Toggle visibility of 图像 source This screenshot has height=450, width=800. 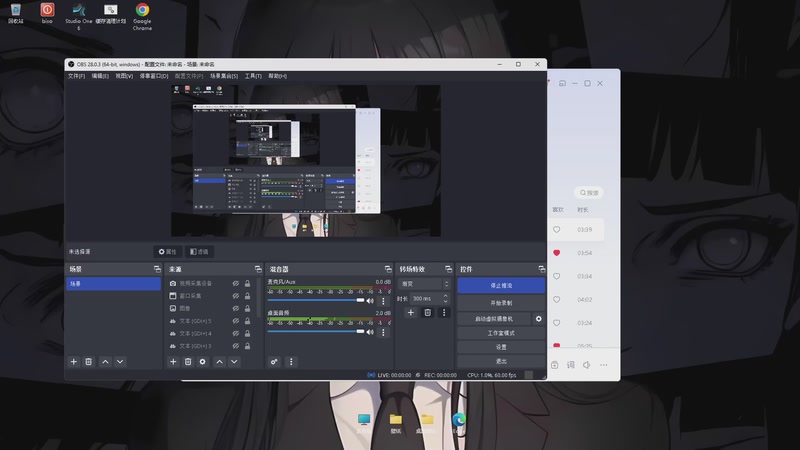[x=236, y=308]
